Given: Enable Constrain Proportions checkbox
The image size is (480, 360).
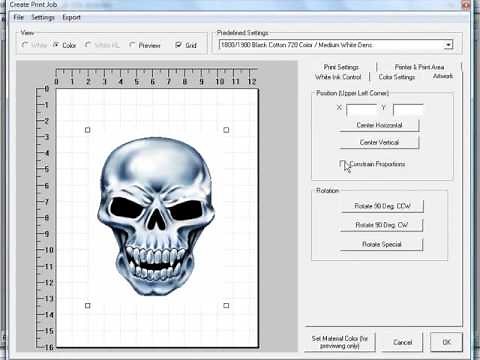Looking at the screenshot, I should coord(343,164).
